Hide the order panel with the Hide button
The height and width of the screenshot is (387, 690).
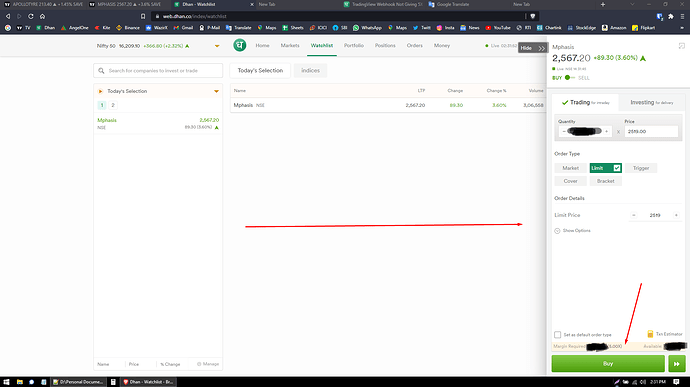tap(532, 48)
